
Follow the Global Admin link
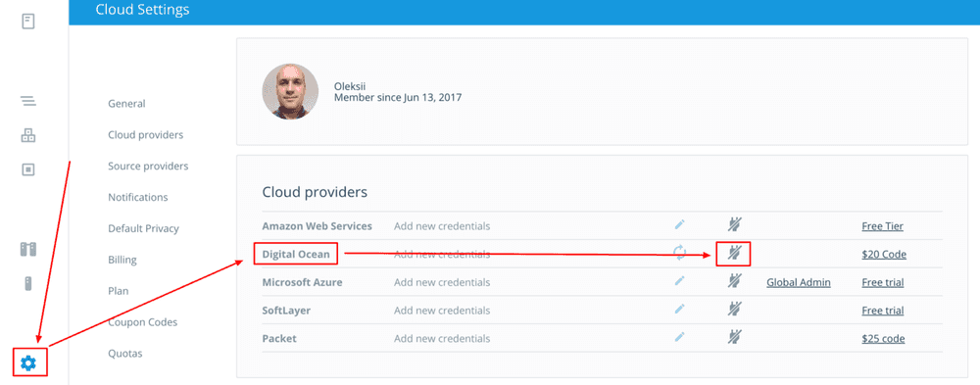click(799, 282)
